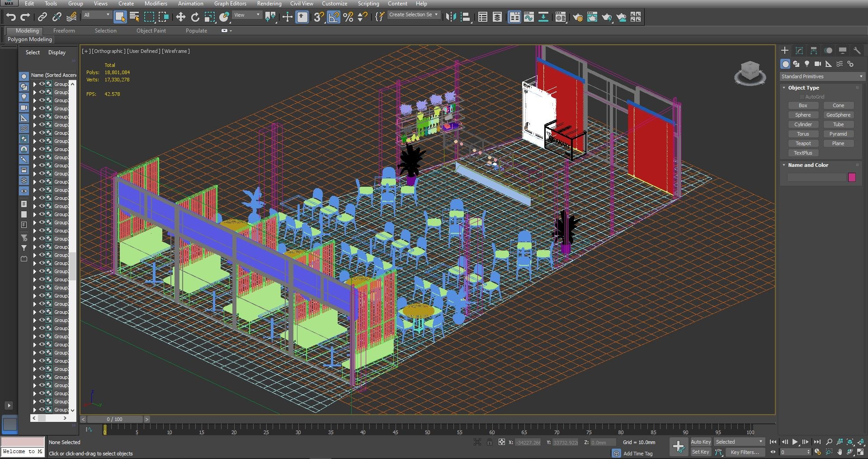Screen dimensions: 868x459
Task: Hide the first Group via eye icon
Action: point(42,84)
